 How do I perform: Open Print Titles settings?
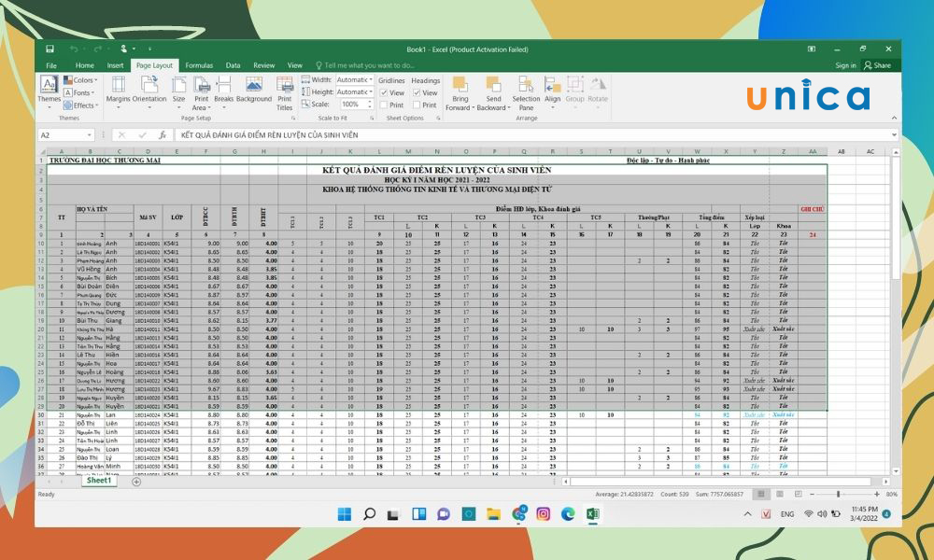coord(285,93)
